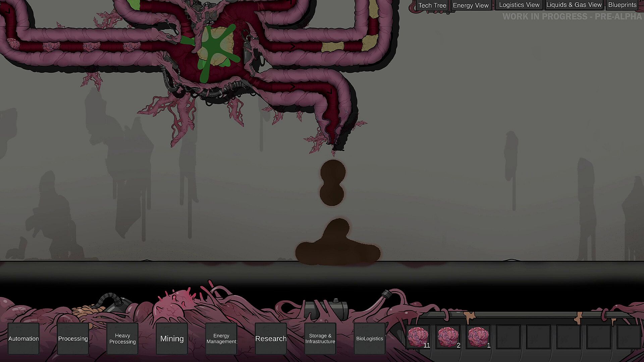Expand the Heavy Processing category

122,339
